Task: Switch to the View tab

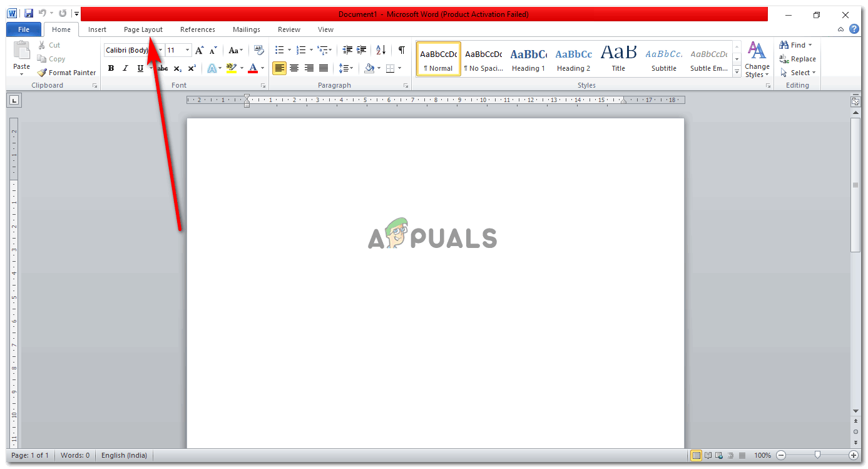Action: 325,29
